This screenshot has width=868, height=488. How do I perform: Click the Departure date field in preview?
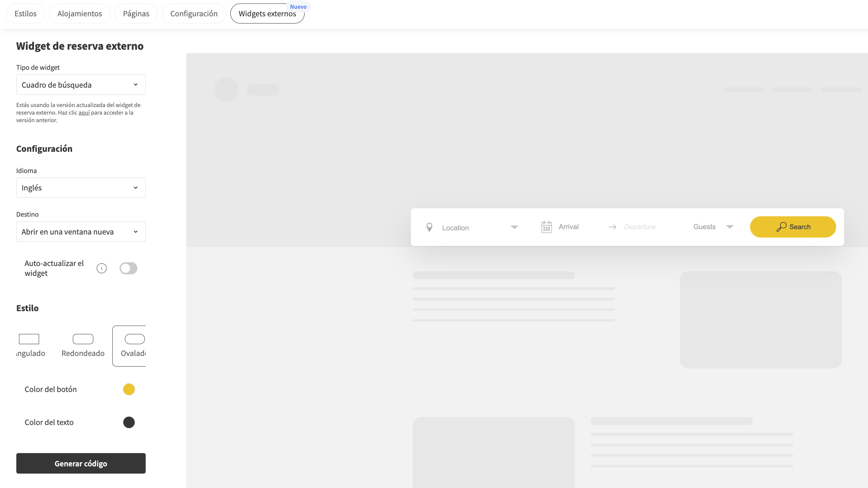pyautogui.click(x=640, y=227)
